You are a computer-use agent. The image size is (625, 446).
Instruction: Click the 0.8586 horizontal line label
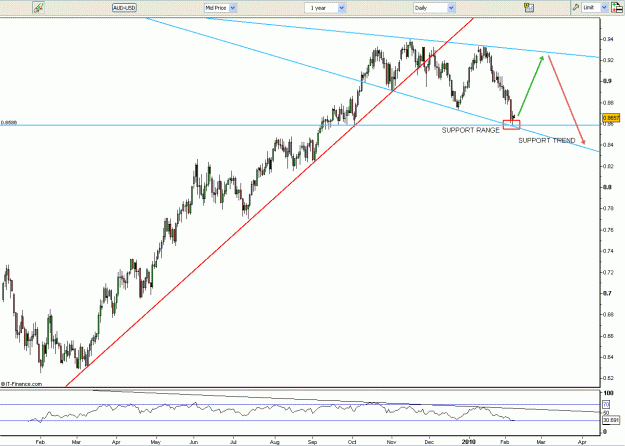9,123
